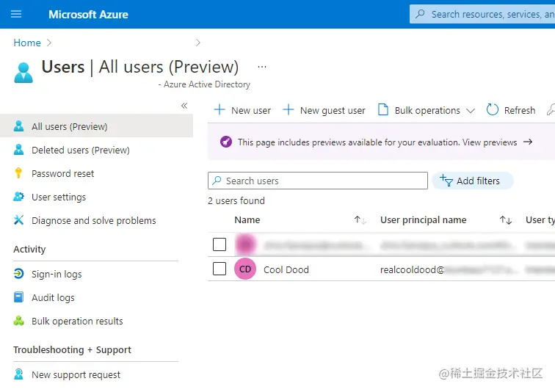Click the plus icon of New guest user

pyautogui.click(x=288, y=109)
